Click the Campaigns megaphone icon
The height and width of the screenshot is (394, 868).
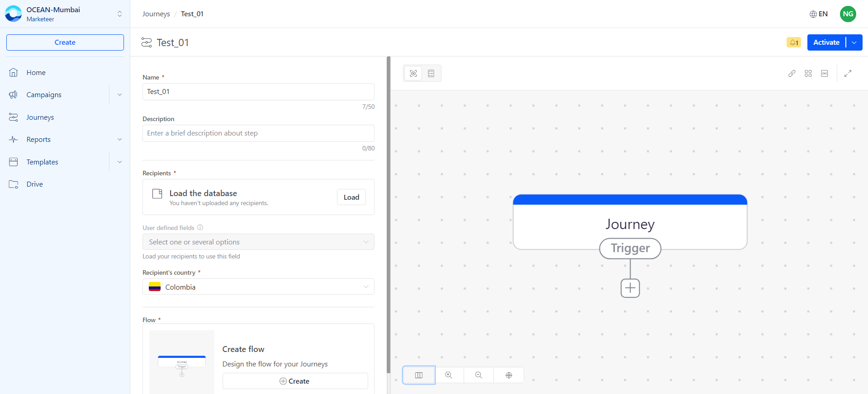click(14, 94)
